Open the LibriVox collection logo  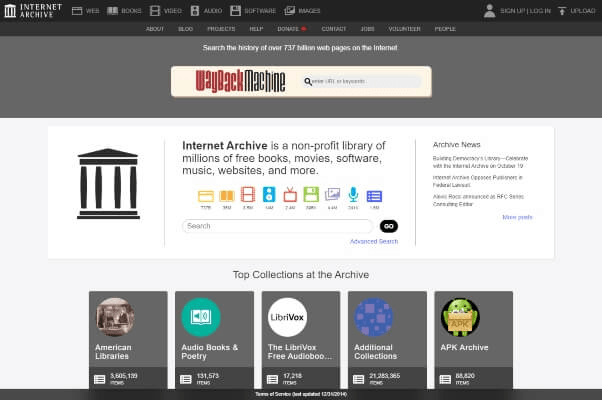pos(288,317)
